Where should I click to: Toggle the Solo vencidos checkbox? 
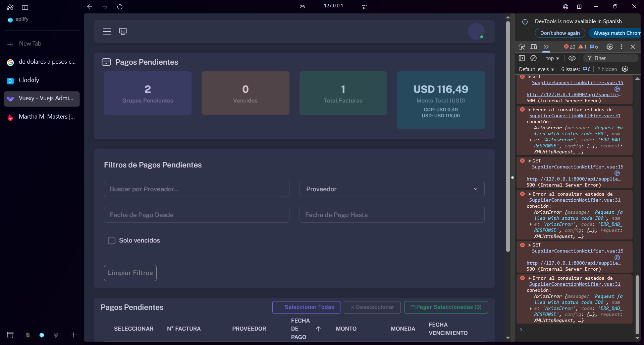[x=112, y=240]
